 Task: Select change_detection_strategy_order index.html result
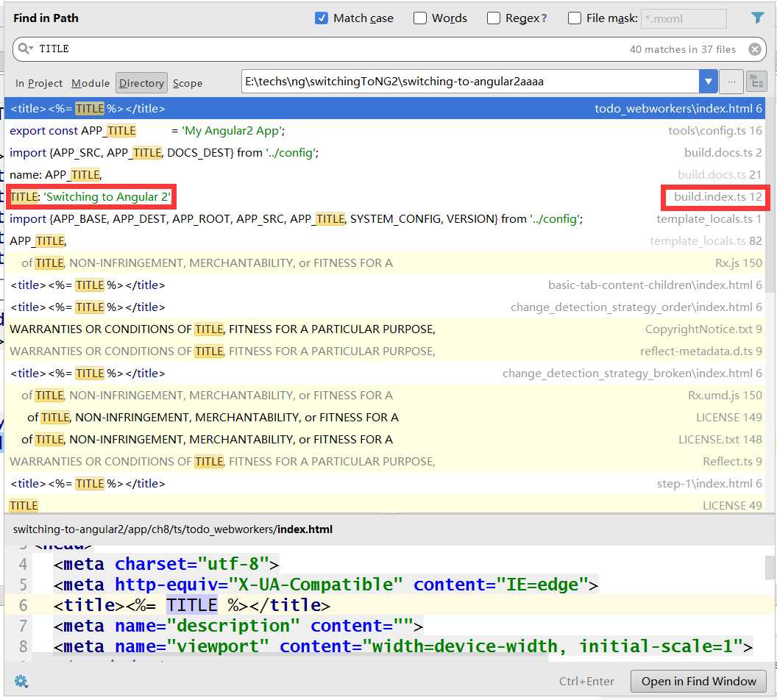(385, 307)
